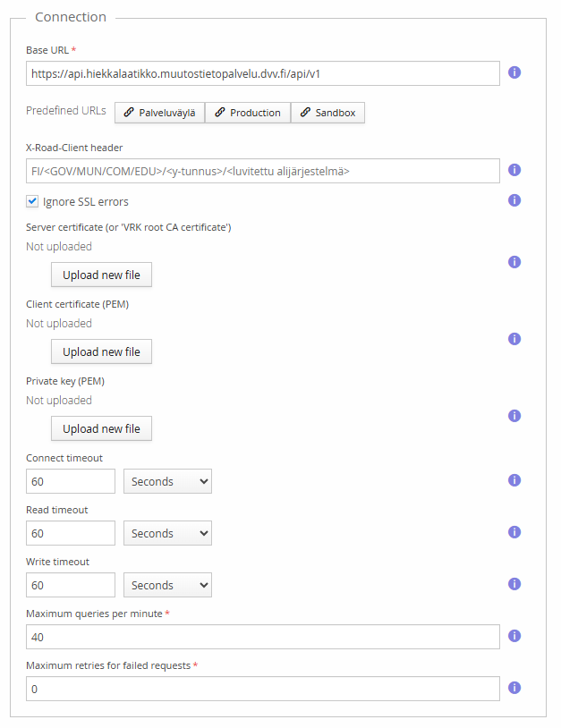
Task: Click info icon beside Ignore SSL errors
Action: tap(514, 200)
